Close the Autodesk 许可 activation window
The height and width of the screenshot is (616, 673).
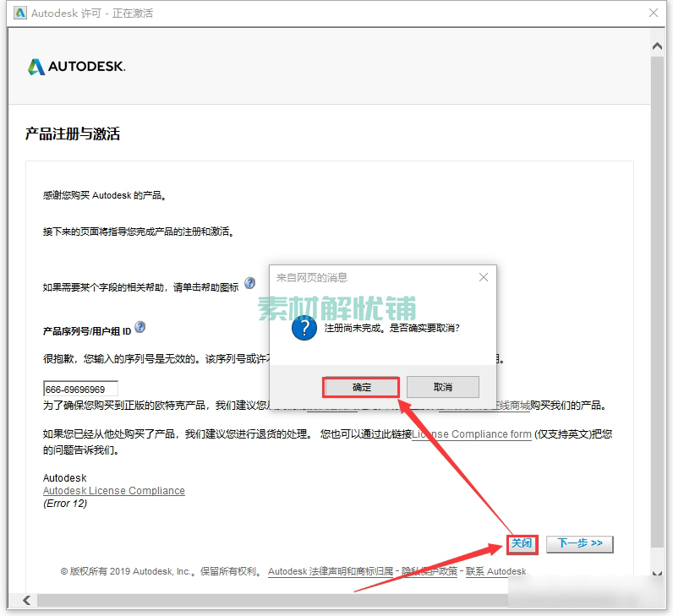click(654, 13)
